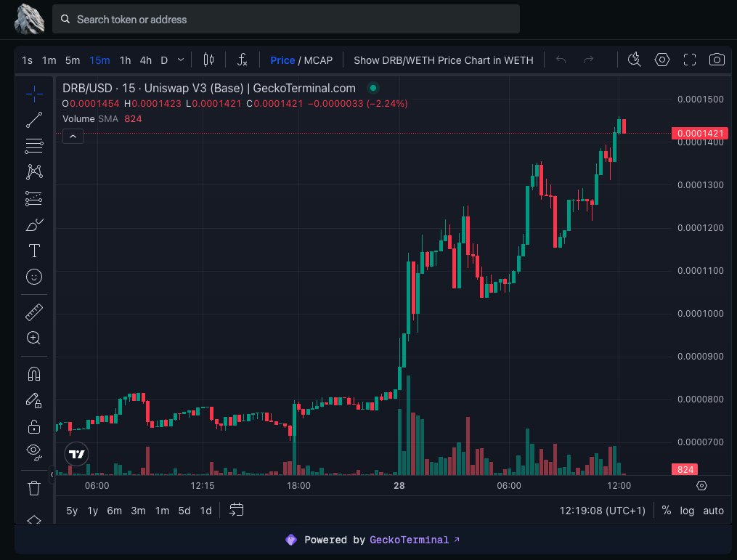Select the crosshair cursor tool
The image size is (737, 560).
click(34, 94)
